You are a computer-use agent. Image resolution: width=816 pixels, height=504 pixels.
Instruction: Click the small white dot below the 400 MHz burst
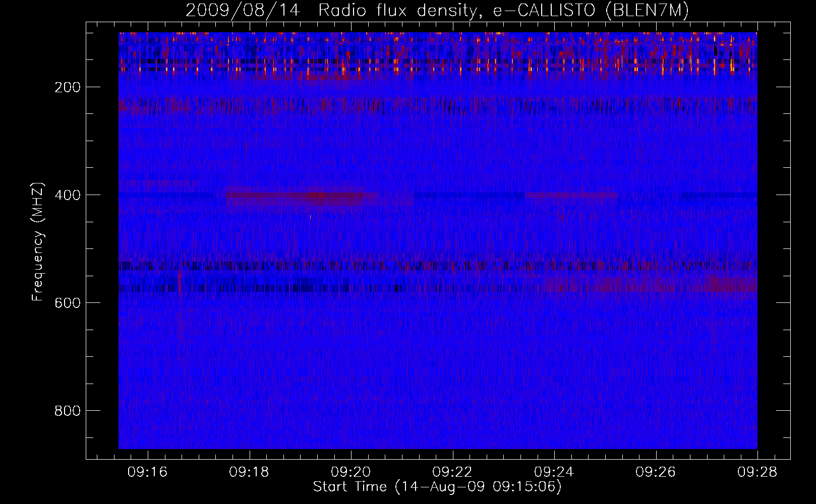310,217
